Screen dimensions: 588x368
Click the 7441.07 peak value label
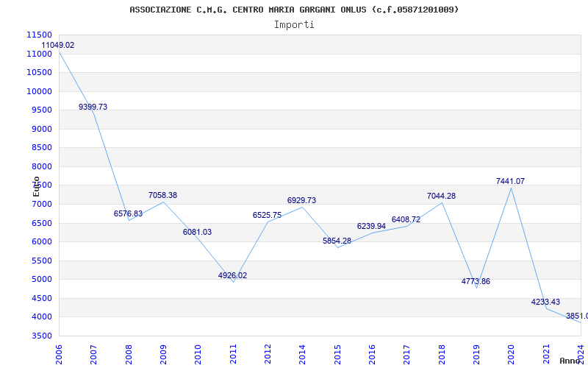click(x=510, y=181)
